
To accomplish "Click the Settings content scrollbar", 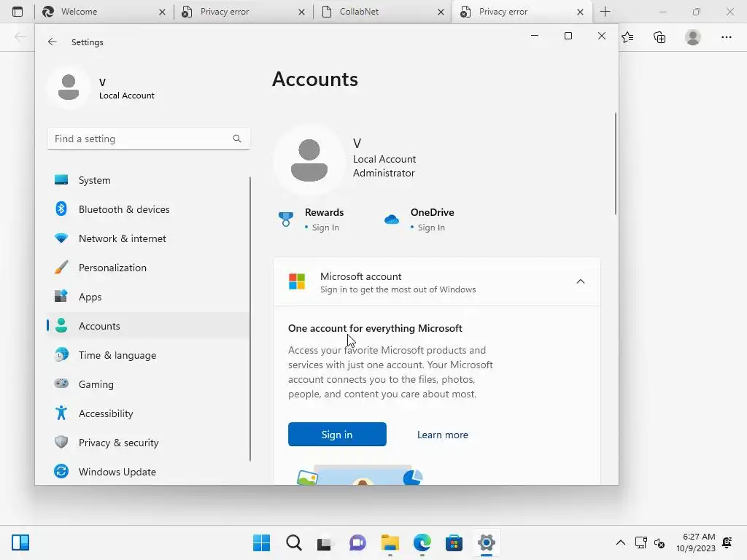I will tap(616, 163).
